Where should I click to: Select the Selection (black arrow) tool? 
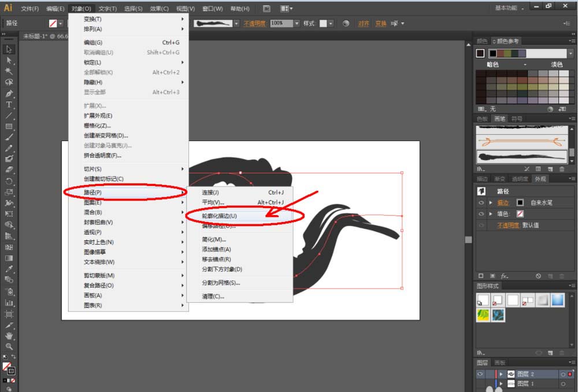9,49
